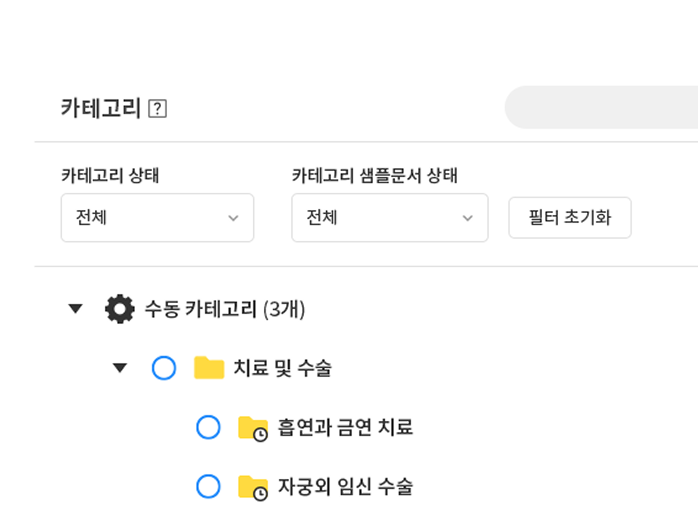Open the 카테고리 샘플문서 상태 dropdown

[x=390, y=218]
